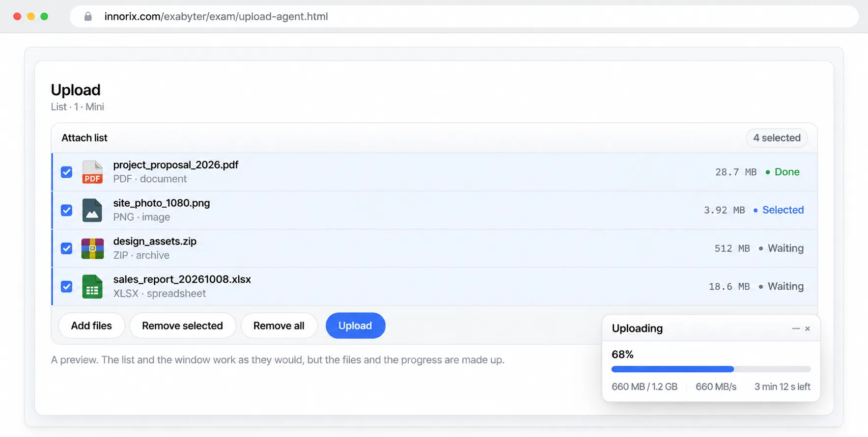Uncheck the project_proposal_2026.pdf checkbox
Screen dimensions: 868x437
(x=67, y=172)
